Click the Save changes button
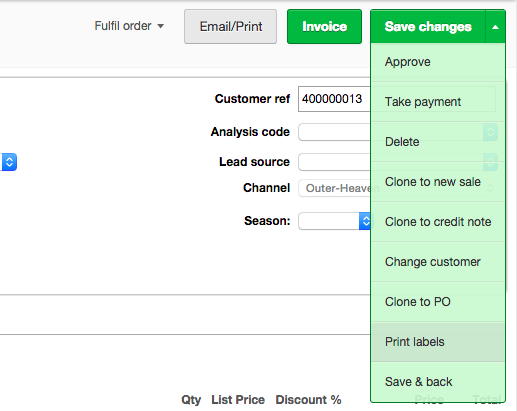Image resolution: width=517 pixels, height=411 pixels. 428,26
